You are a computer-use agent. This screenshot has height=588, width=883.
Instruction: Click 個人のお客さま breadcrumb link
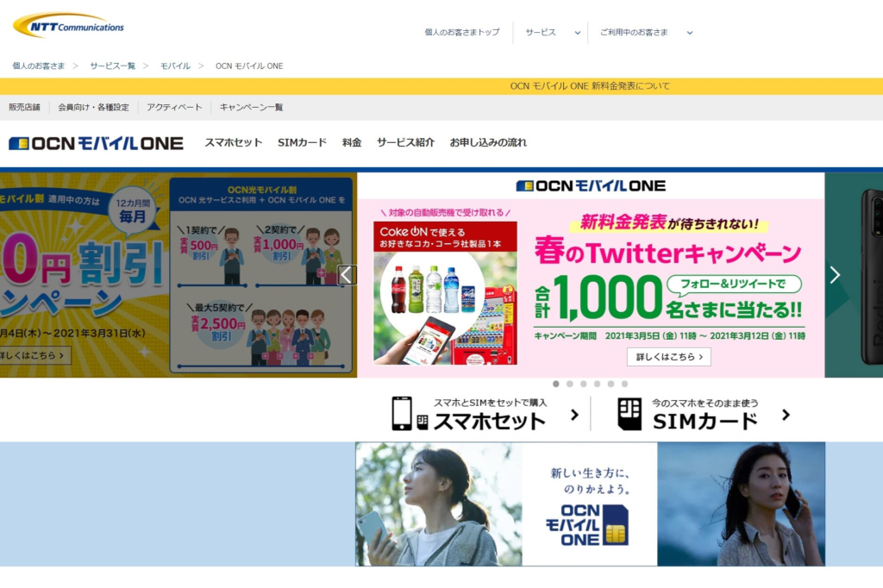[x=38, y=66]
